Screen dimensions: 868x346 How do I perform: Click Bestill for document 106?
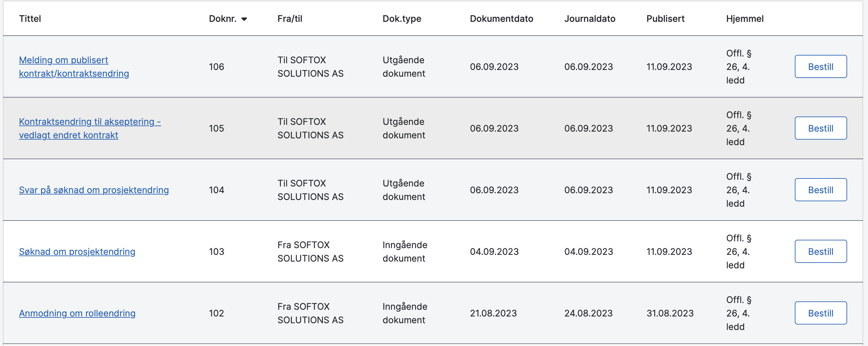pyautogui.click(x=820, y=67)
